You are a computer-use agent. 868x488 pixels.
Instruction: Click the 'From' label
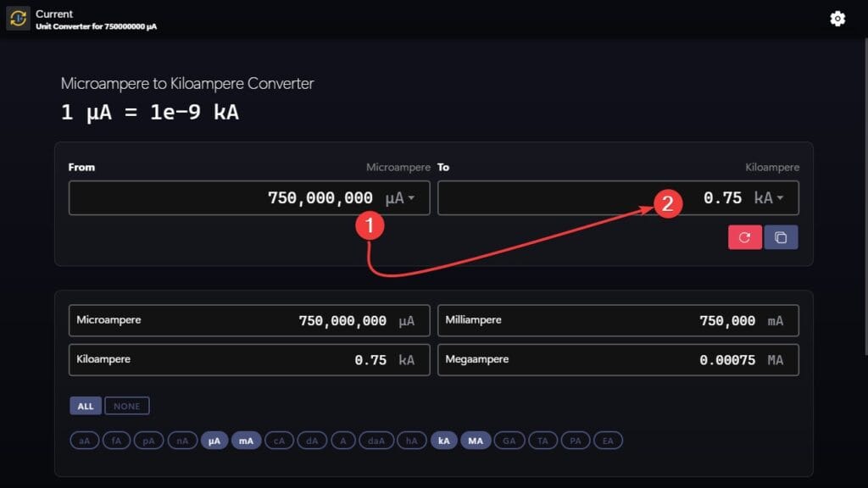pyautogui.click(x=81, y=167)
